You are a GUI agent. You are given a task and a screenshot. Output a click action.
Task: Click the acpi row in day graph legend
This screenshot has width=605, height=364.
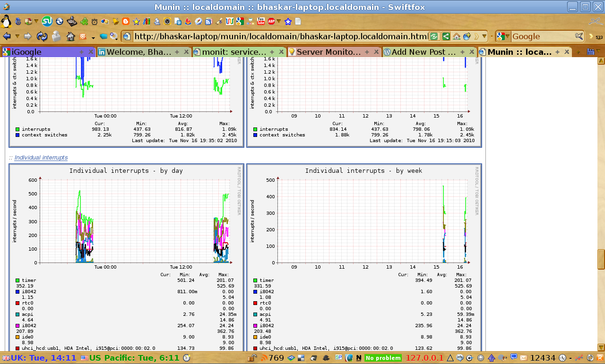(x=125, y=317)
